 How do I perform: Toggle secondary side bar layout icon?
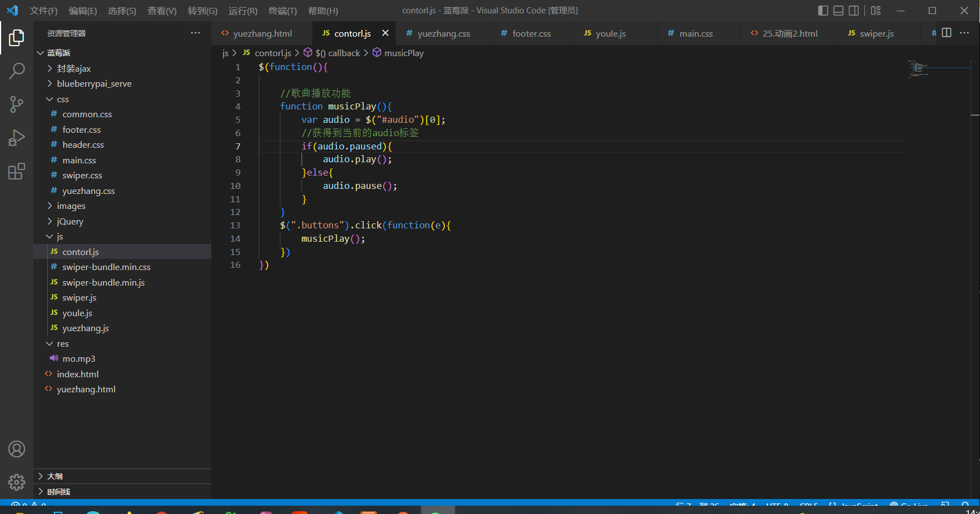(x=854, y=11)
